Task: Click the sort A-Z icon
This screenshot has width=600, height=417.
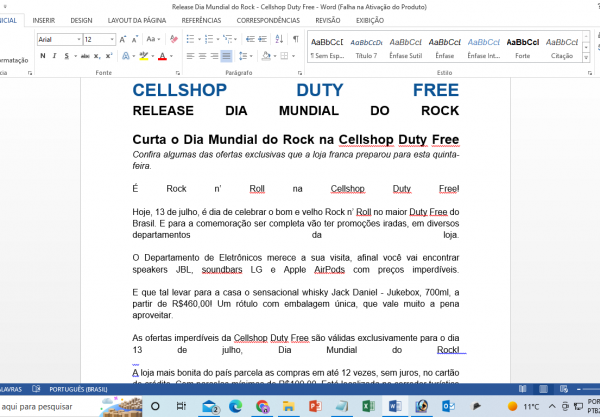Action: (x=279, y=39)
